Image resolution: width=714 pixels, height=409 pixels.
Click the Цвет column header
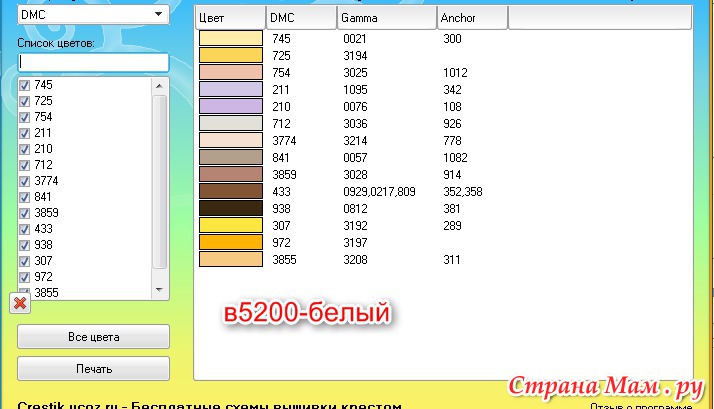pos(230,18)
